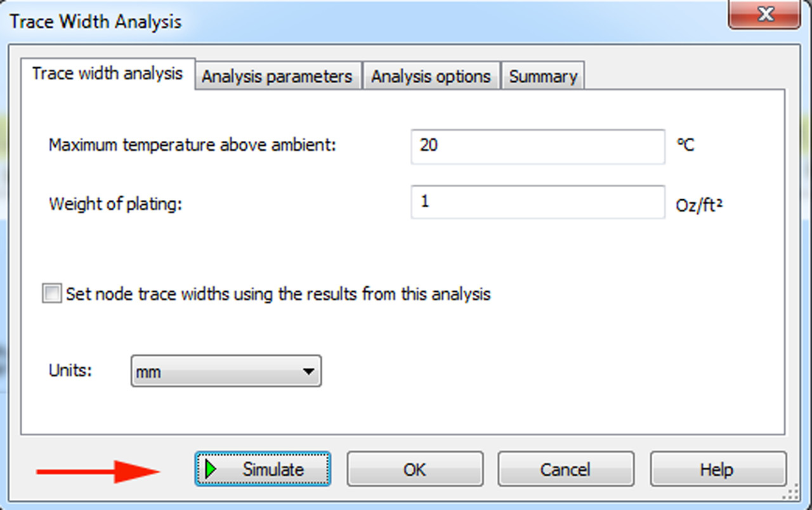Open Help for trace width analysis
The image size is (812, 510).
pos(717,469)
